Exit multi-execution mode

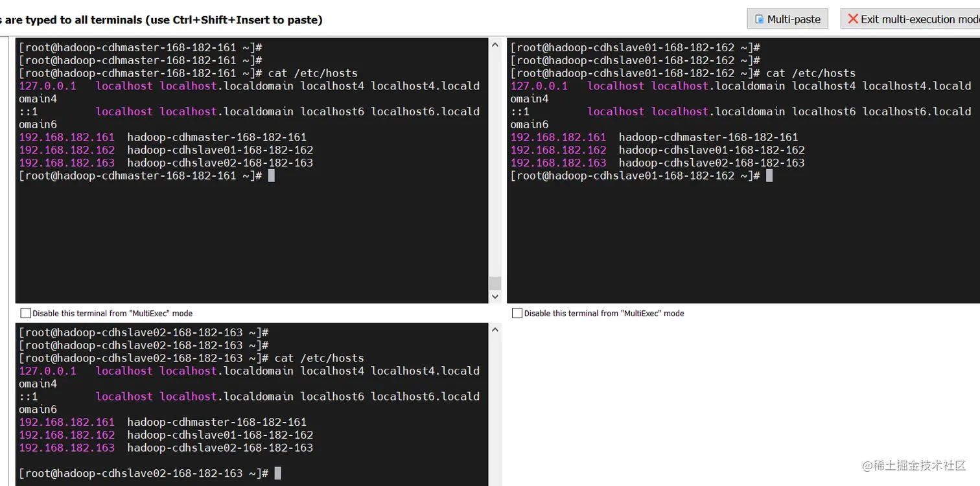(911, 19)
